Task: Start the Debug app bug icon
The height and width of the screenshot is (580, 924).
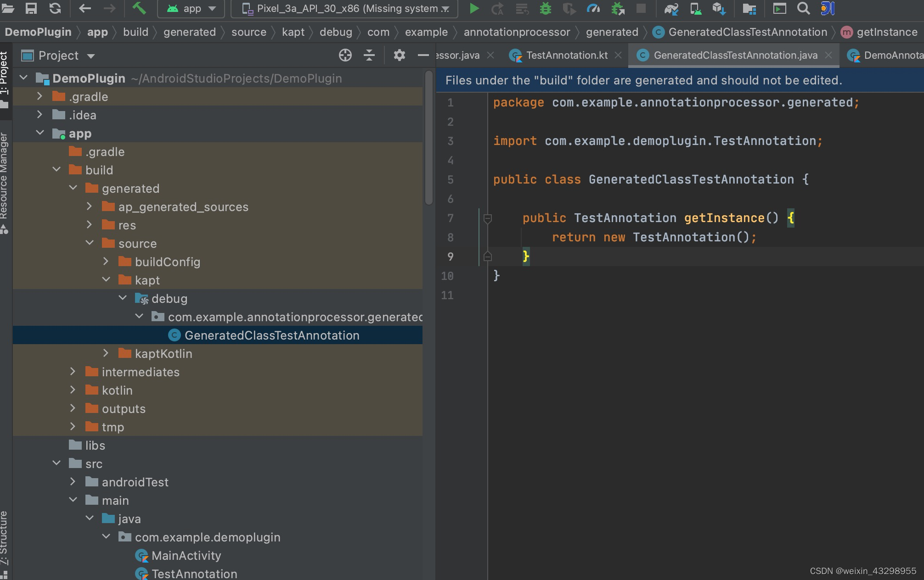Action: [545, 8]
